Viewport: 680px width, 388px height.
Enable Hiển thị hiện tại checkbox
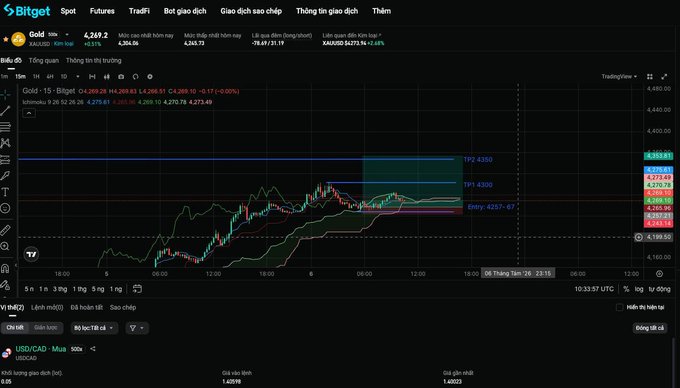619,307
